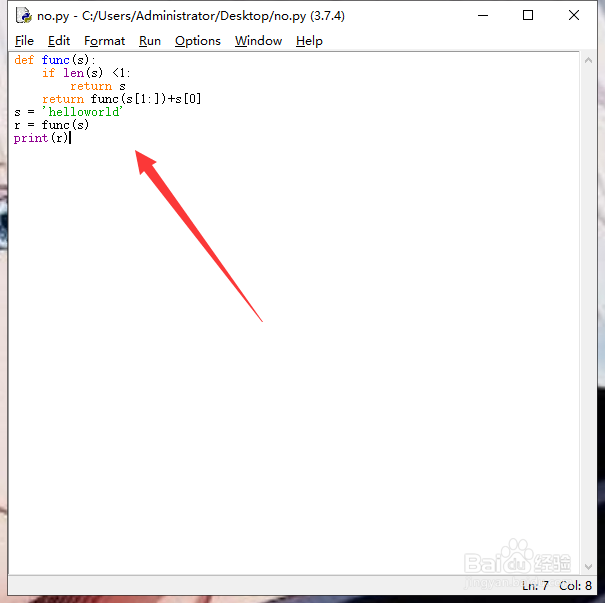
Task: Open the Help menu
Action: 309,41
